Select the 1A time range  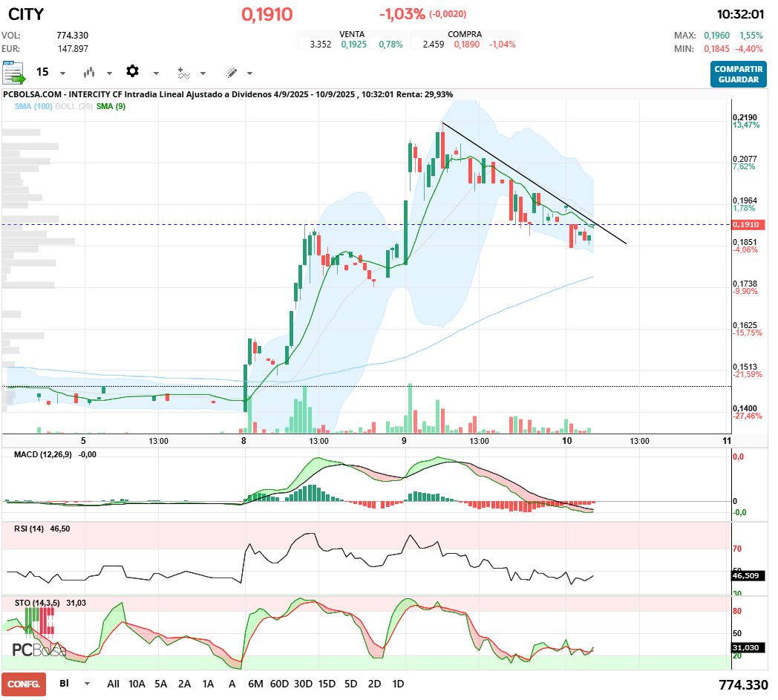click(209, 684)
